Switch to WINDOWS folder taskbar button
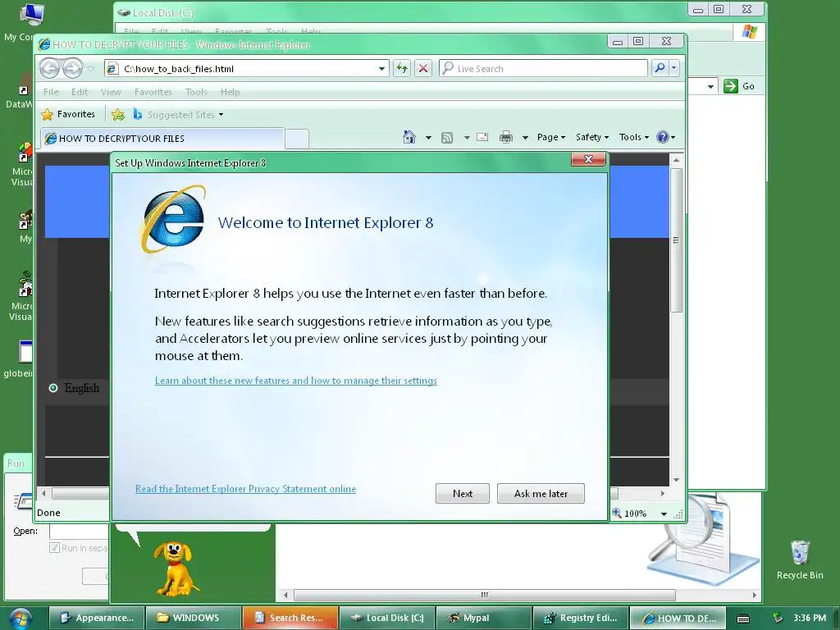 193,619
